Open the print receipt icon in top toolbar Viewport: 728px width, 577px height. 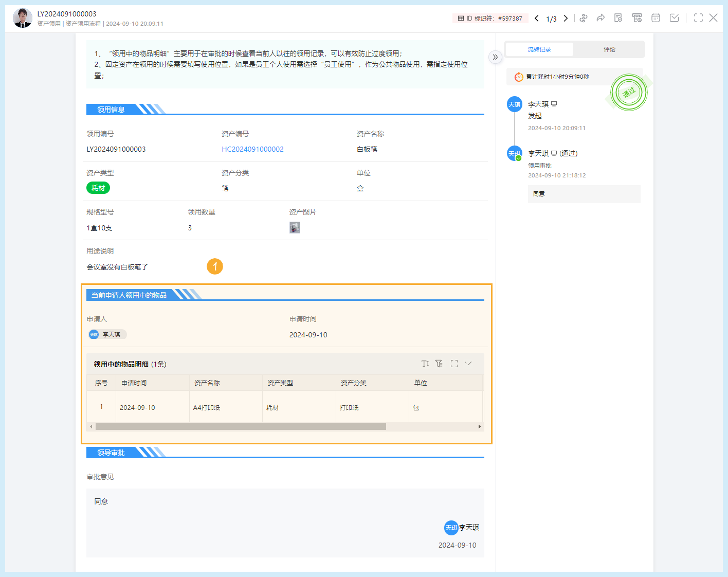(x=637, y=17)
